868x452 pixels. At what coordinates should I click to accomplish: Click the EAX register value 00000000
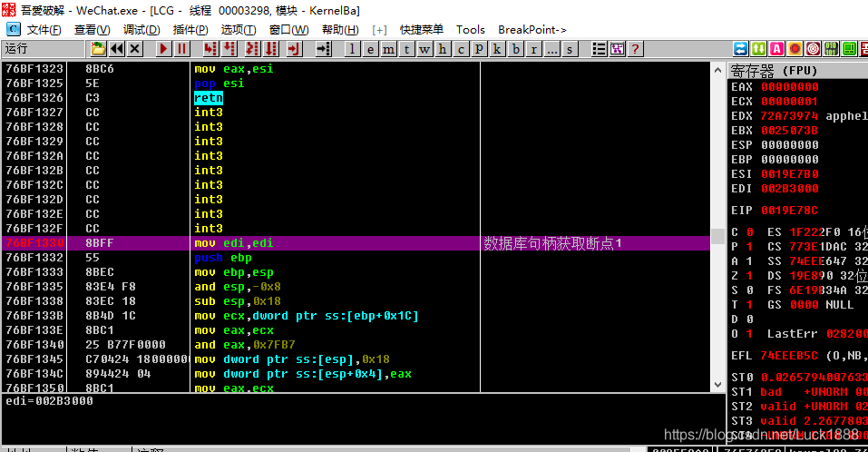(x=789, y=86)
